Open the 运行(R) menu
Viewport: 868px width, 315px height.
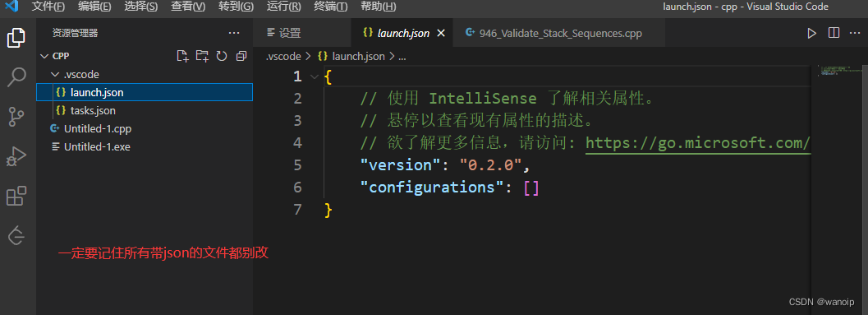tap(284, 7)
